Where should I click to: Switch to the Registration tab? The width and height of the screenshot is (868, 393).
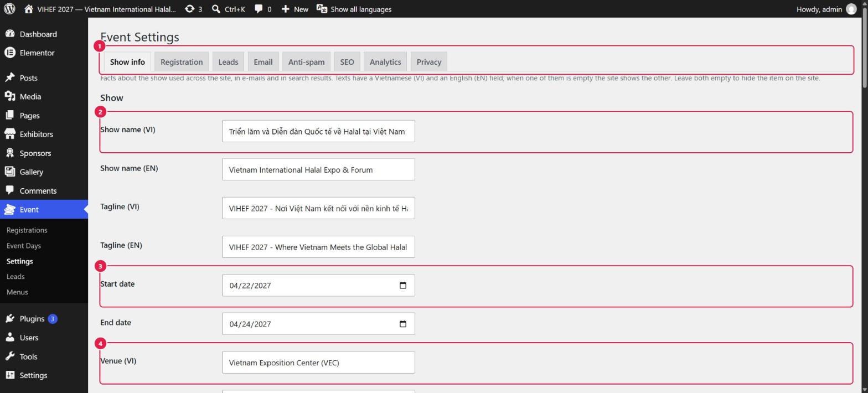pyautogui.click(x=182, y=62)
